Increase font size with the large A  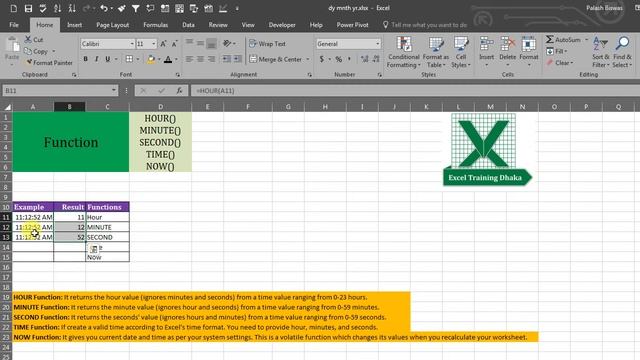click(x=163, y=44)
